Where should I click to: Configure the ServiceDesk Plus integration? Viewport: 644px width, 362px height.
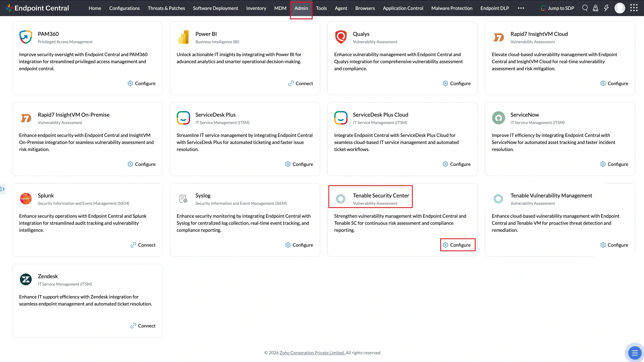(299, 164)
